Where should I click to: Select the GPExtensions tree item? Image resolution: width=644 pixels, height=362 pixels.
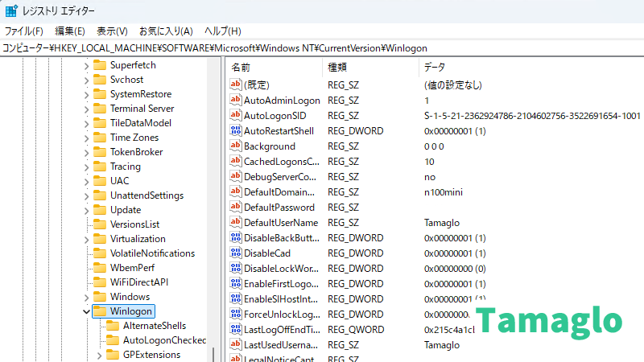coord(151,355)
